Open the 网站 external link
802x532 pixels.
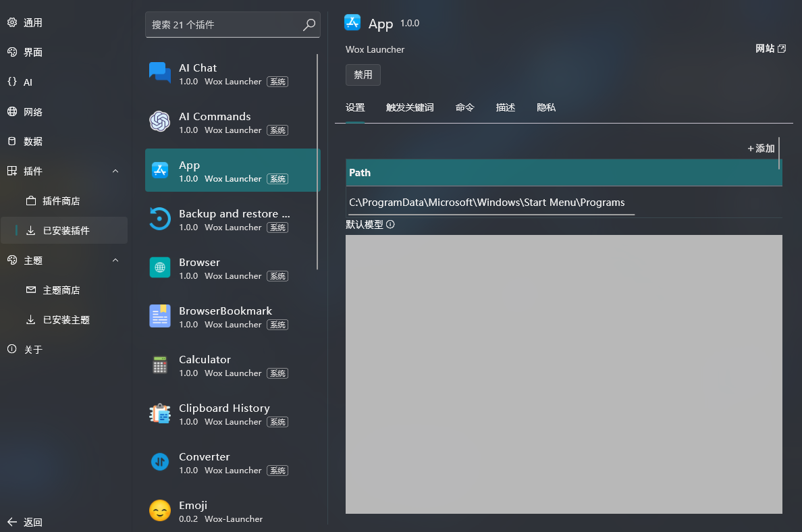[770, 49]
